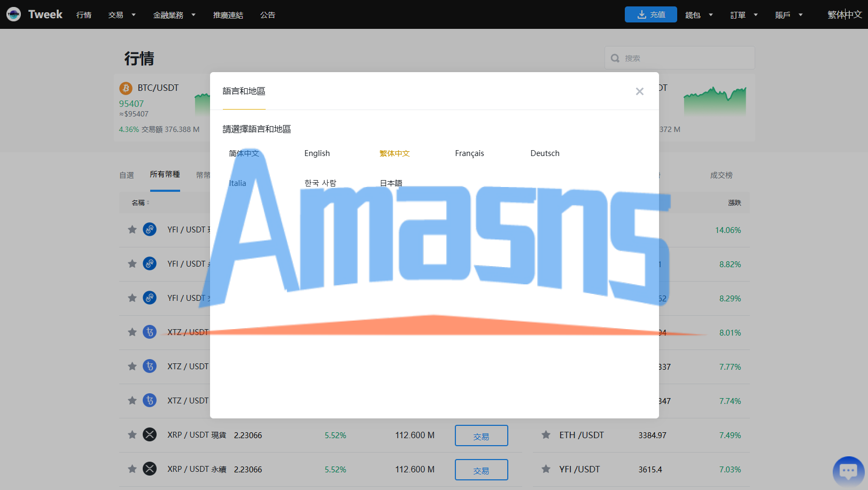Click the Bitcoin icon in BTC/USDT card
868x490 pixels.
pos(126,88)
